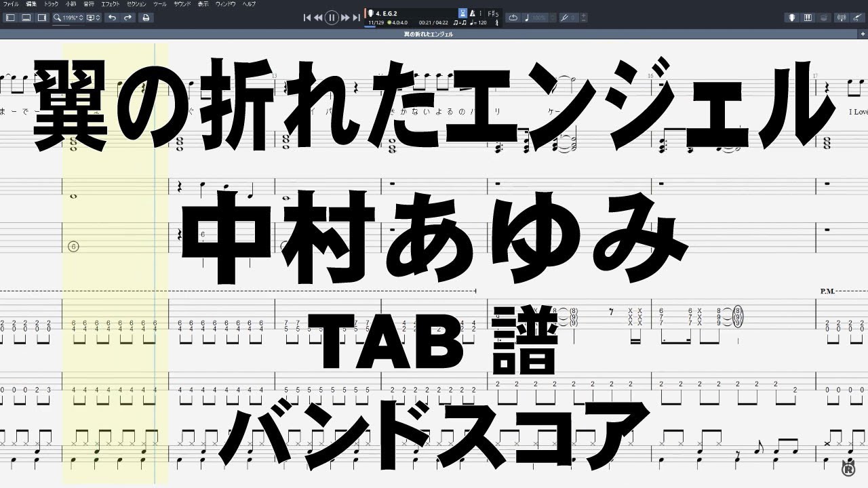
Task: Open the エフェクト menu
Action: click(111, 4)
